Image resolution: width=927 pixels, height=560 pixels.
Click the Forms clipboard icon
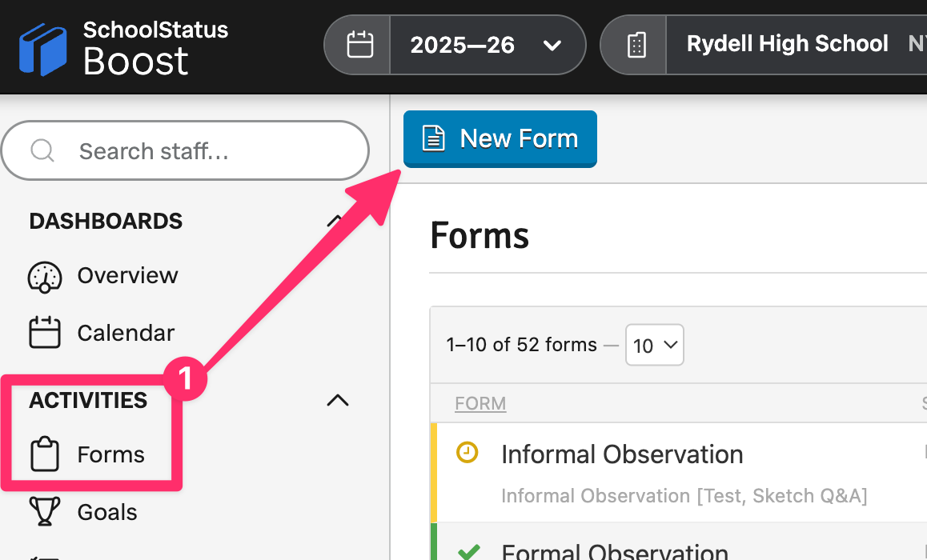(x=45, y=454)
